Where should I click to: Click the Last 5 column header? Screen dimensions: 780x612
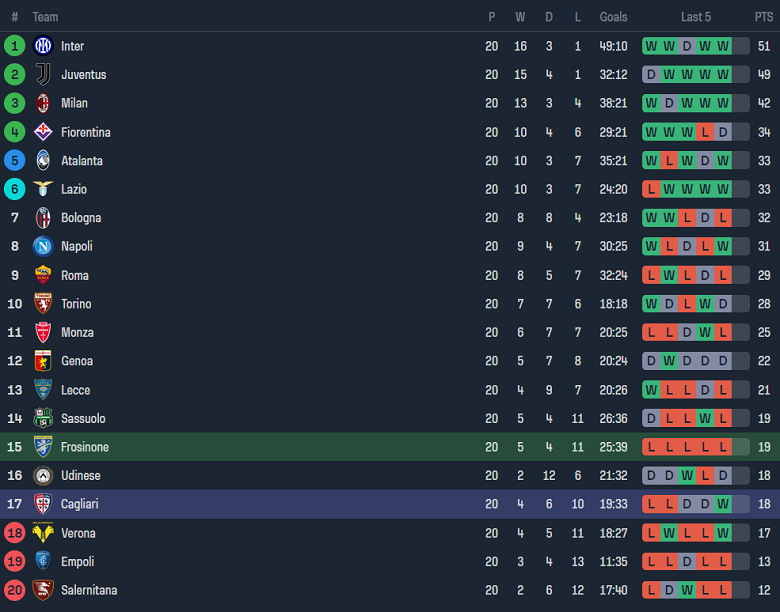[x=696, y=17]
